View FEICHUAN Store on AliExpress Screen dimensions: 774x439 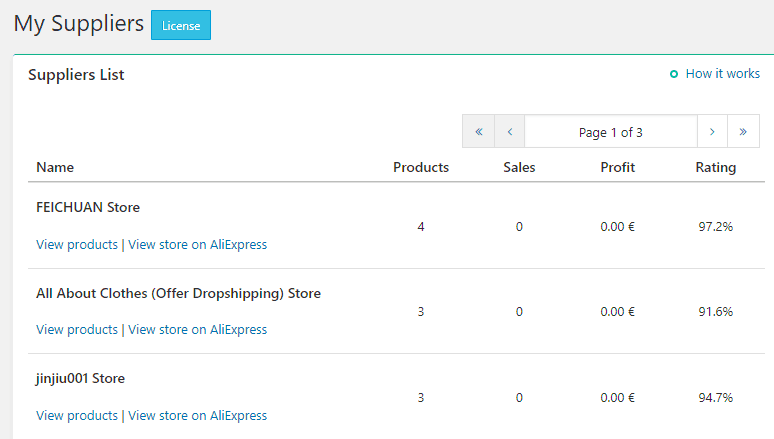[x=197, y=244]
